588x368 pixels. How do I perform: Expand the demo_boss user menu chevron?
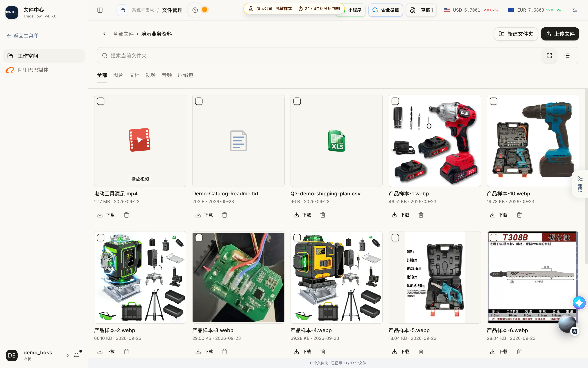pos(68,355)
